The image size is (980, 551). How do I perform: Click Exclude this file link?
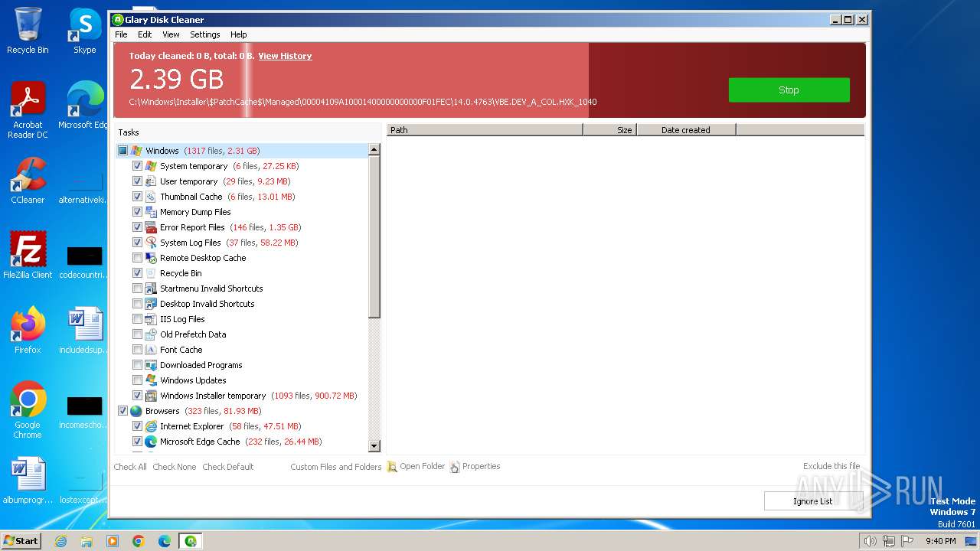[831, 466]
